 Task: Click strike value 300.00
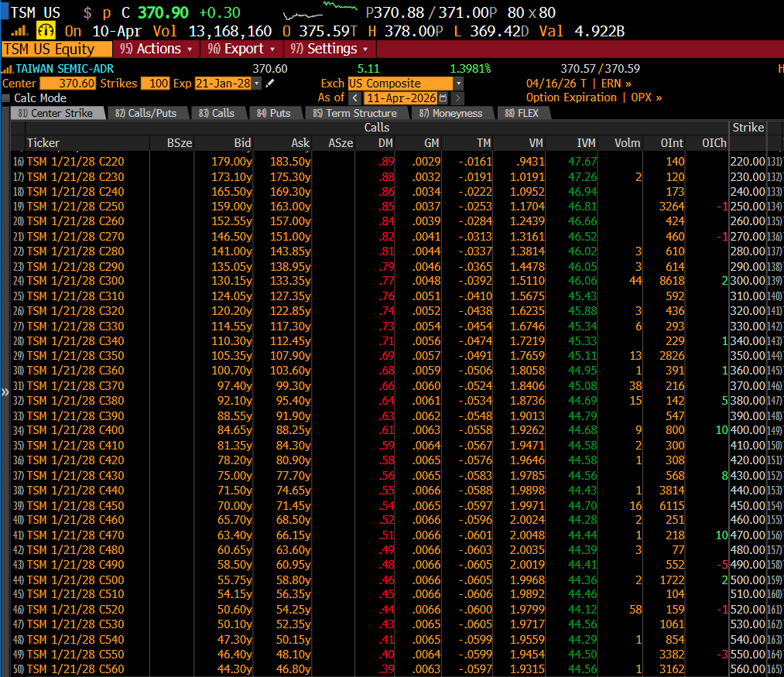(x=748, y=281)
